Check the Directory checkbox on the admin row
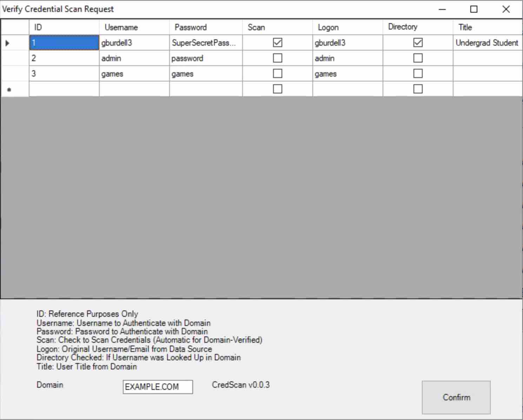523x420 pixels. (417, 58)
